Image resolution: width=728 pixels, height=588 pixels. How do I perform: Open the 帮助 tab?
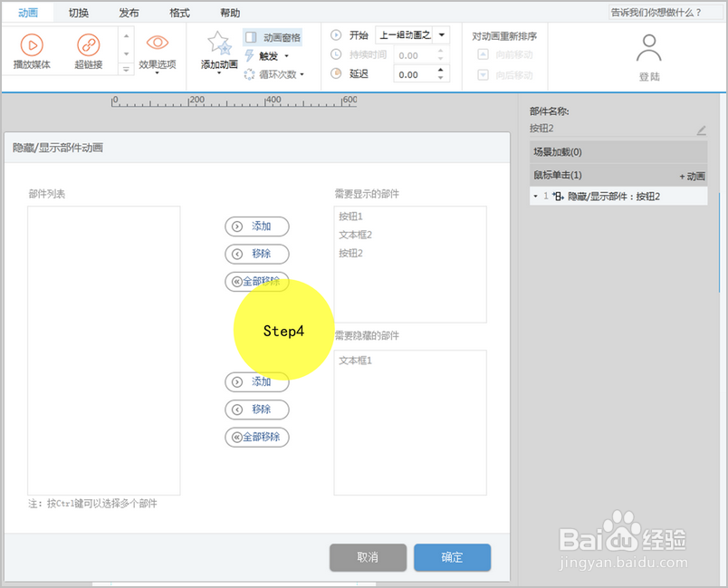(x=230, y=13)
